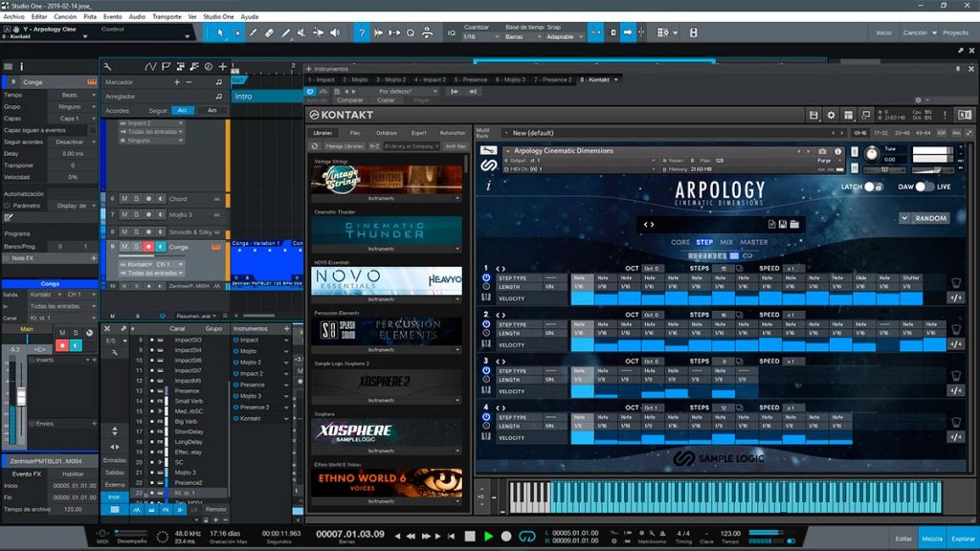The height and width of the screenshot is (551, 980).
Task: Select the Arrow tool in toolbar
Action: click(x=220, y=33)
